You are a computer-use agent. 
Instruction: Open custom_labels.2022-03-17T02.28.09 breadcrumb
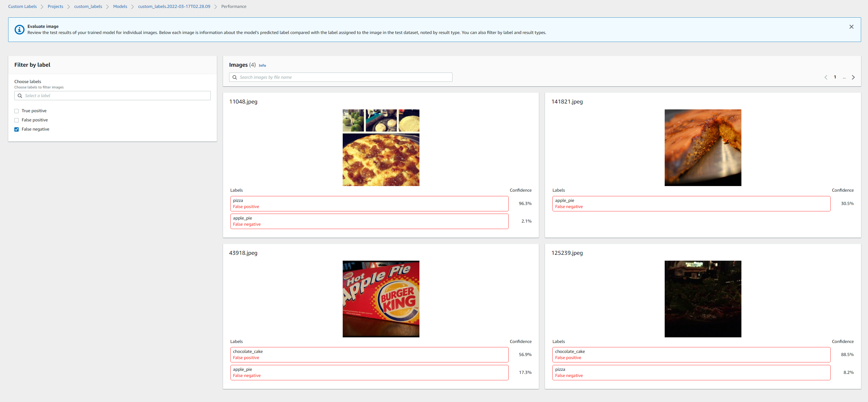pyautogui.click(x=174, y=6)
